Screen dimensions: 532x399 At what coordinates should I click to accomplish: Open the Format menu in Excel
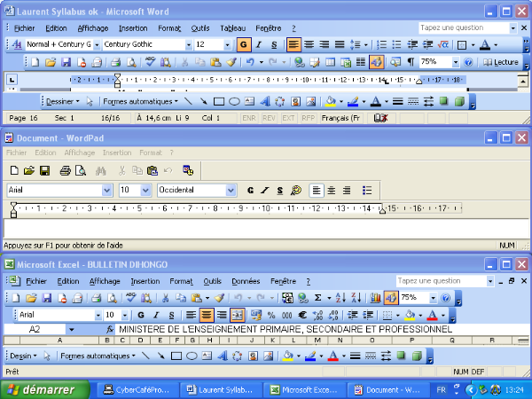[181, 281]
